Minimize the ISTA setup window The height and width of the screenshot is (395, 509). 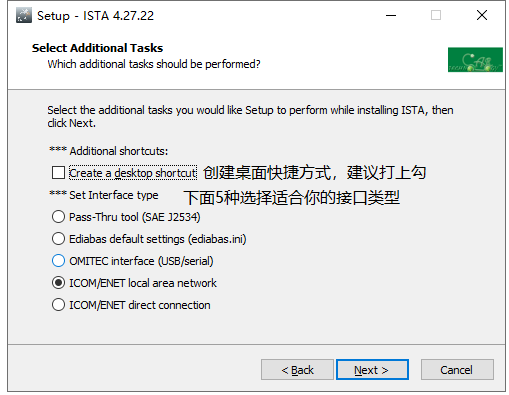click(391, 15)
